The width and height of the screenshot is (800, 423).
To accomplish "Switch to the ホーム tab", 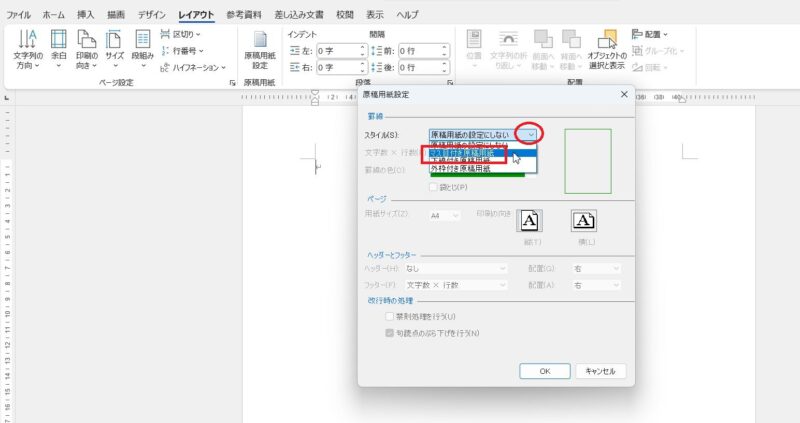I will click(x=54, y=15).
